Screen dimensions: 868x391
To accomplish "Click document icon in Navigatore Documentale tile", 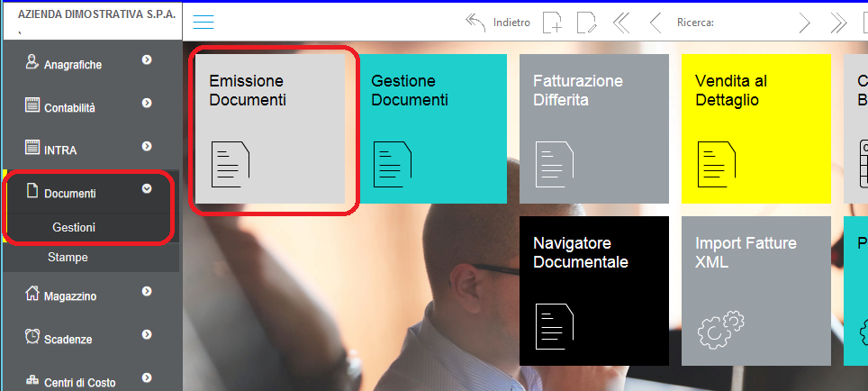I will click(x=555, y=326).
